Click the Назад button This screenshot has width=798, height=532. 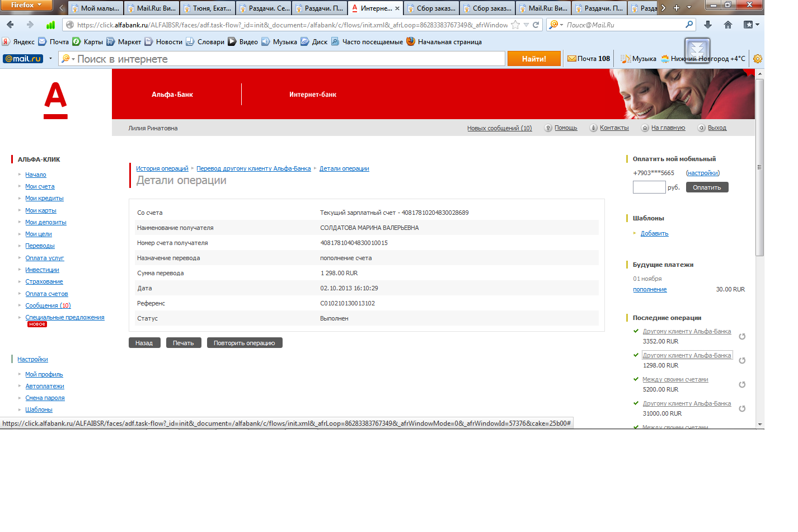144,343
